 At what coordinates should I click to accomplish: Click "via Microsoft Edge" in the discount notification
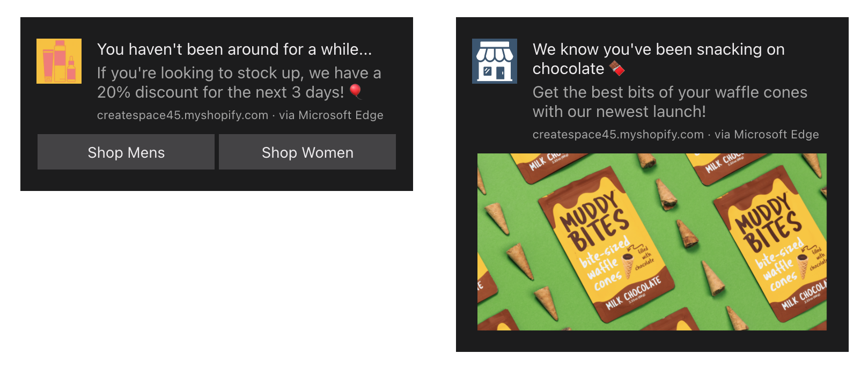click(x=331, y=115)
